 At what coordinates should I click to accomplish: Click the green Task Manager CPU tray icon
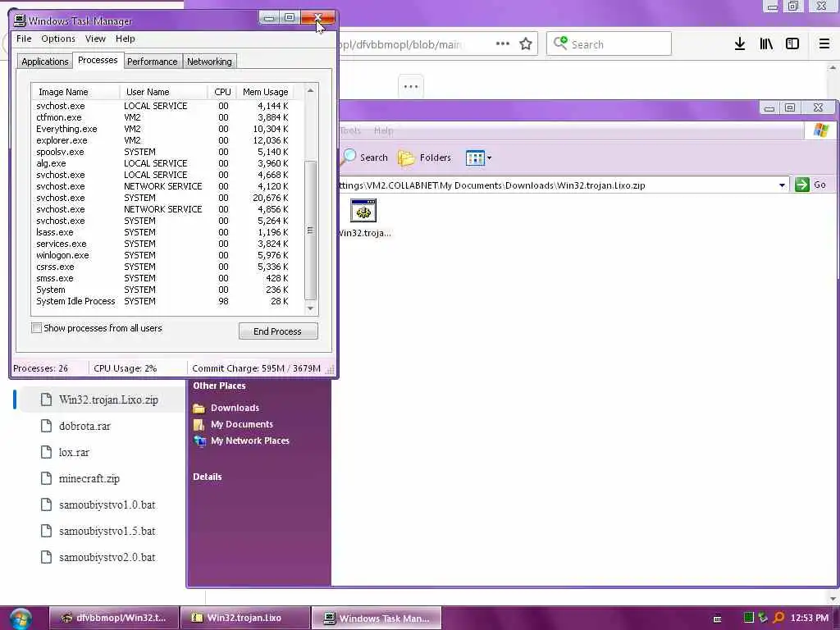tap(748, 618)
